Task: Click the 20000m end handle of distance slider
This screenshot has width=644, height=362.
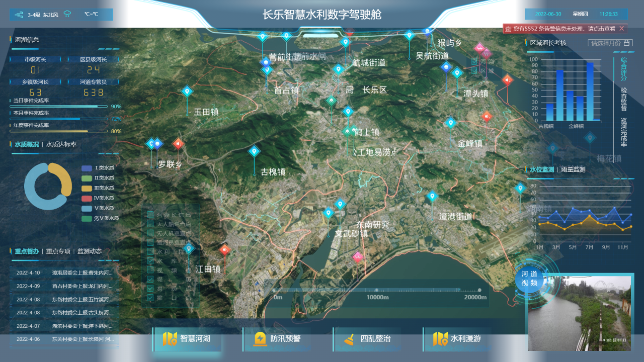Action: [479, 290]
